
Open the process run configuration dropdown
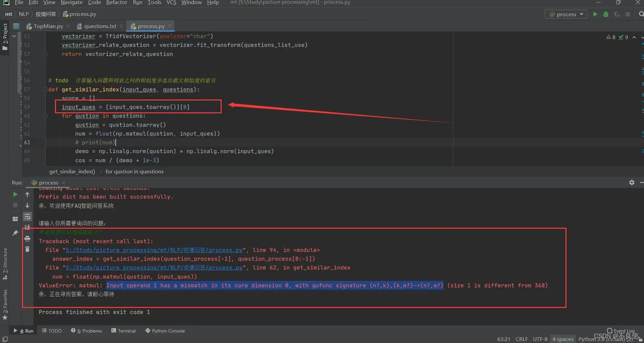pyautogui.click(x=566, y=14)
